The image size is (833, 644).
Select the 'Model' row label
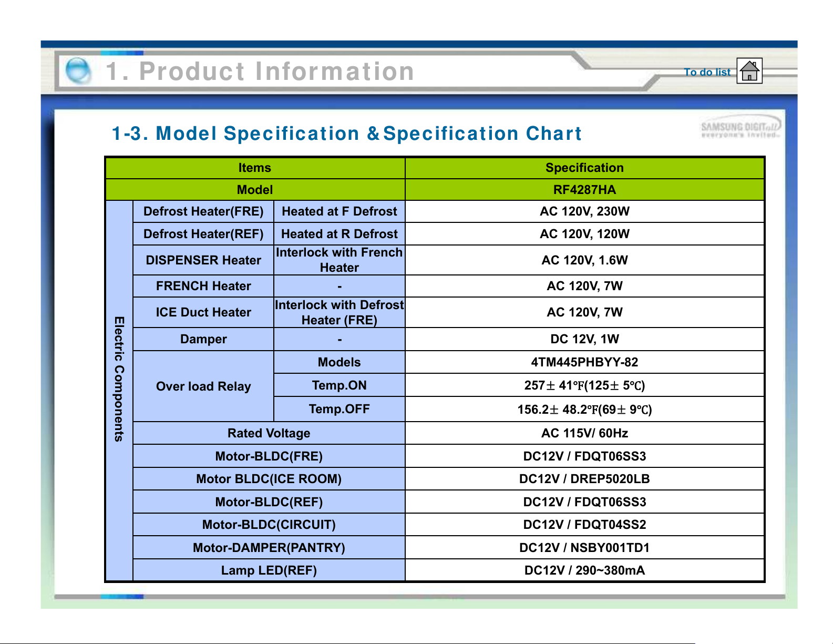coord(255,190)
